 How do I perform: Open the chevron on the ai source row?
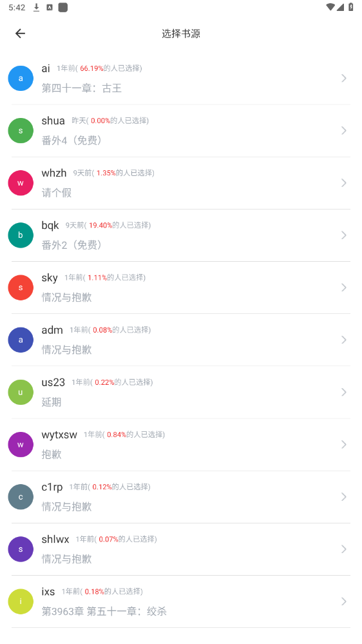pos(344,78)
